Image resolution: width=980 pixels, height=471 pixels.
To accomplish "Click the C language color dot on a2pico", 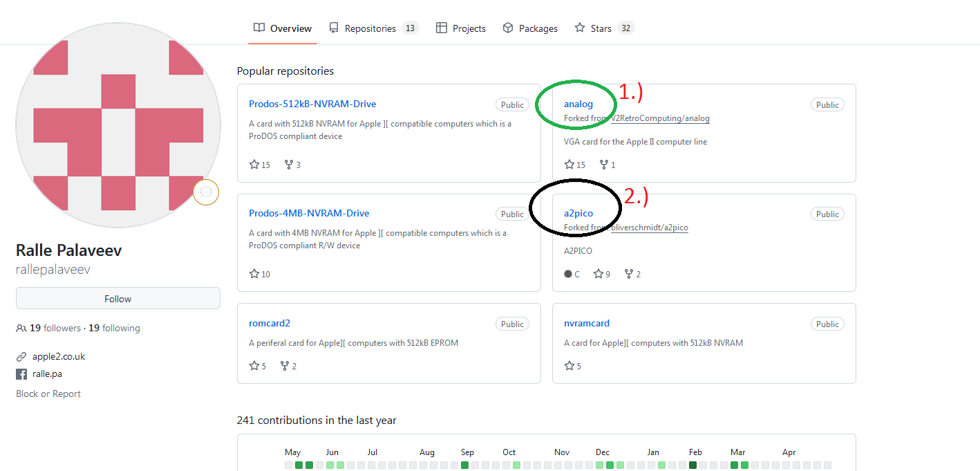I will (x=568, y=274).
